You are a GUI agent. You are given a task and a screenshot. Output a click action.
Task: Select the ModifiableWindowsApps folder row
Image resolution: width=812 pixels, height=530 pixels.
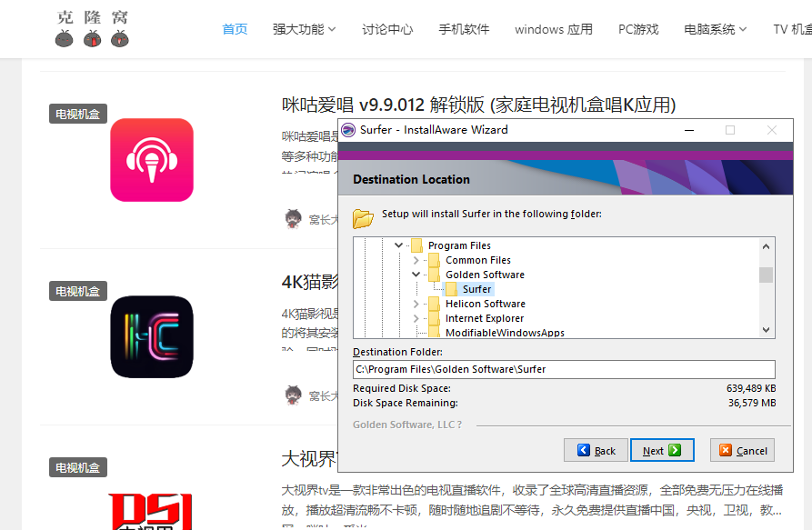505,333
